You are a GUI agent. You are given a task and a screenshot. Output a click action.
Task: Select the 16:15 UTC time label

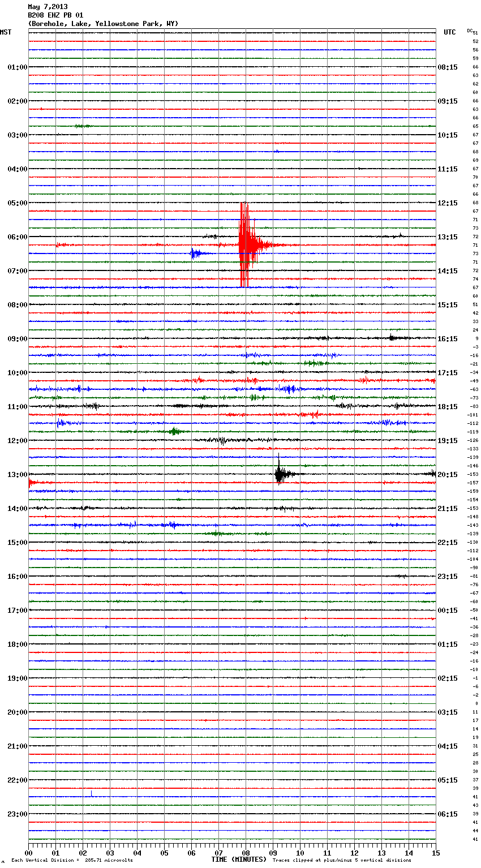pyautogui.click(x=448, y=339)
